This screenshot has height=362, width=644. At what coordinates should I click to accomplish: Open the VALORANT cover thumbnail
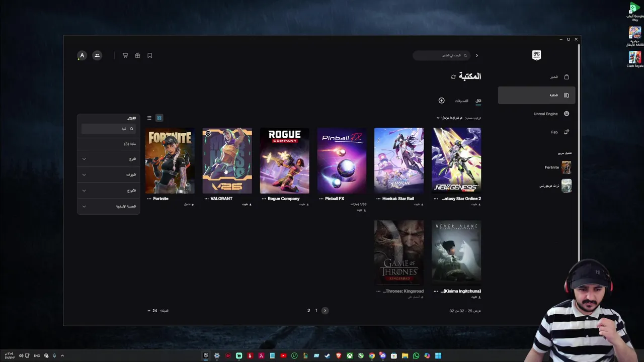(x=227, y=160)
